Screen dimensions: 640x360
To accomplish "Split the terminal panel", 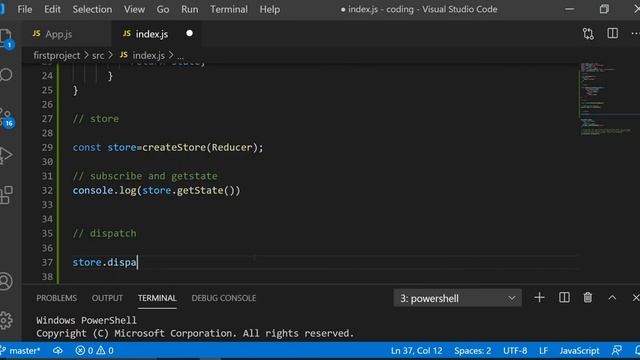I will tap(564, 298).
